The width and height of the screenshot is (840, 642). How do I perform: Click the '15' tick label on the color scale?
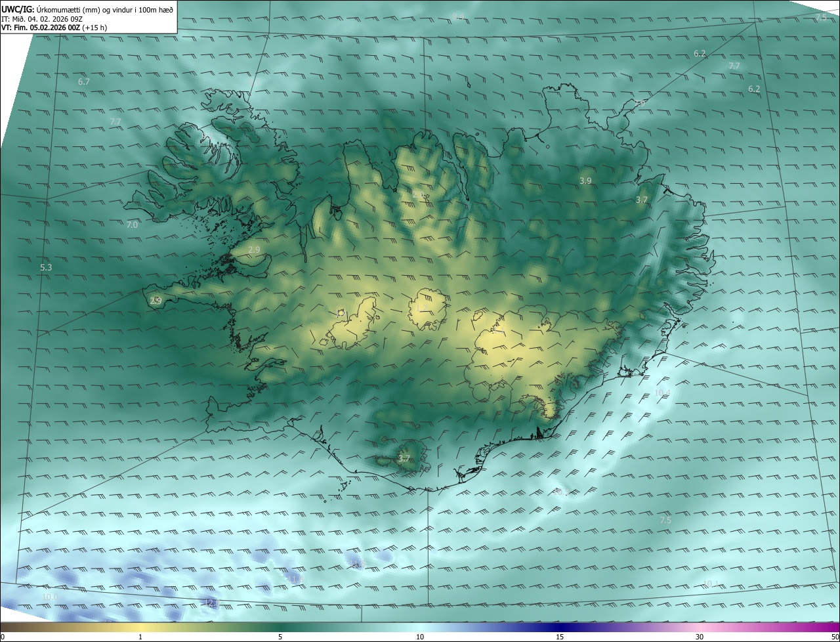560,637
